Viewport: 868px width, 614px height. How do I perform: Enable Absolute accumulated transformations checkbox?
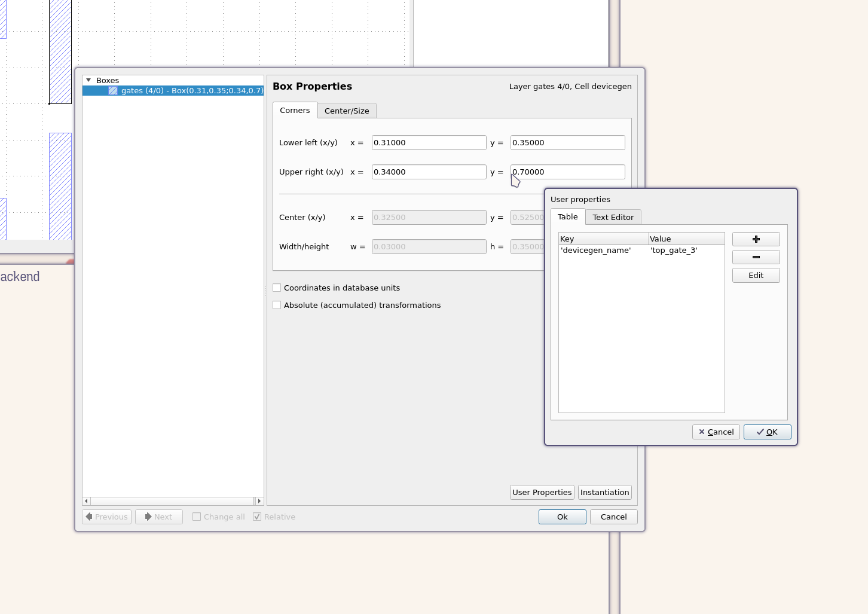click(277, 305)
